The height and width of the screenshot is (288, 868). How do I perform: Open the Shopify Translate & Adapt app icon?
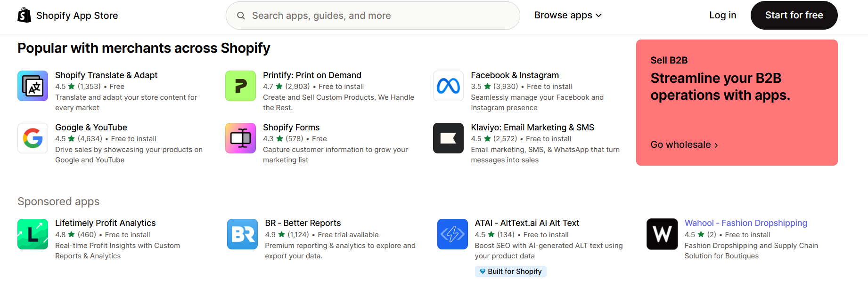[x=33, y=86]
